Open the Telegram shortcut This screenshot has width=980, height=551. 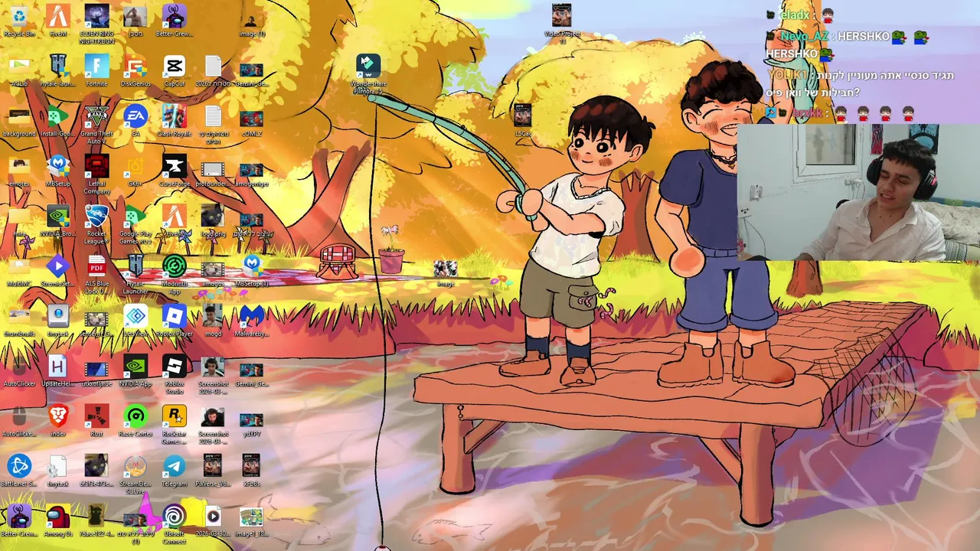coord(174,471)
